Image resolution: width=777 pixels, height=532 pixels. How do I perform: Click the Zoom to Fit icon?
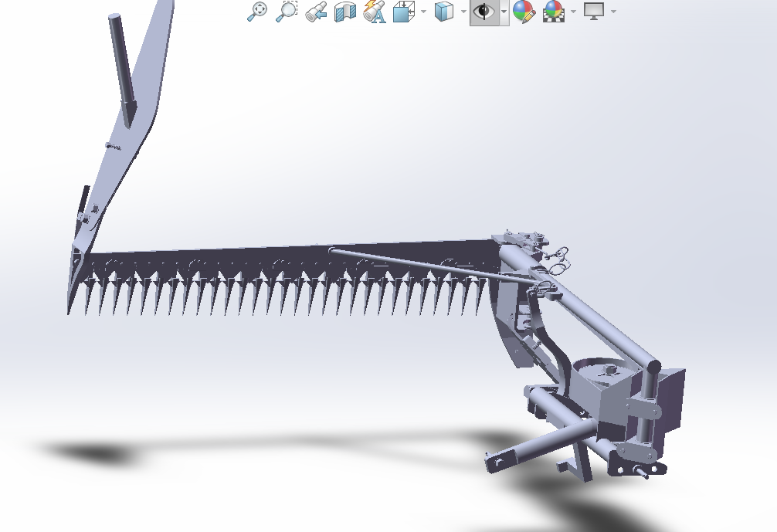pos(256,12)
